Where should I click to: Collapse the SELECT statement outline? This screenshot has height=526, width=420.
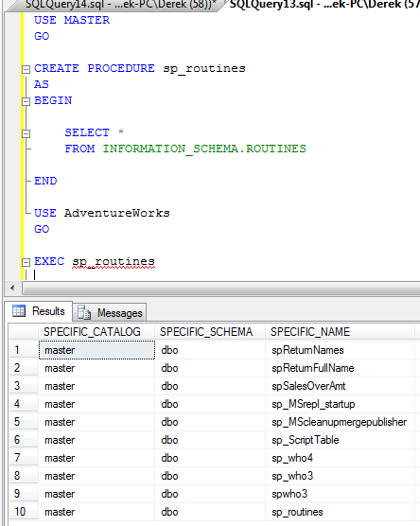click(x=26, y=133)
